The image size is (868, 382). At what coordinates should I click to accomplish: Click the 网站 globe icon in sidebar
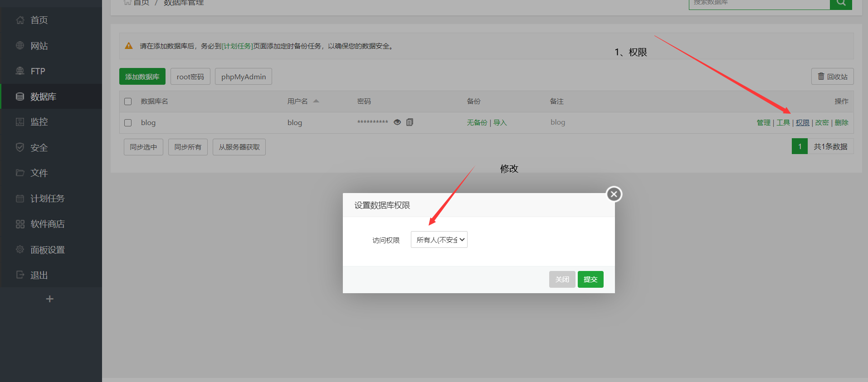click(20, 45)
